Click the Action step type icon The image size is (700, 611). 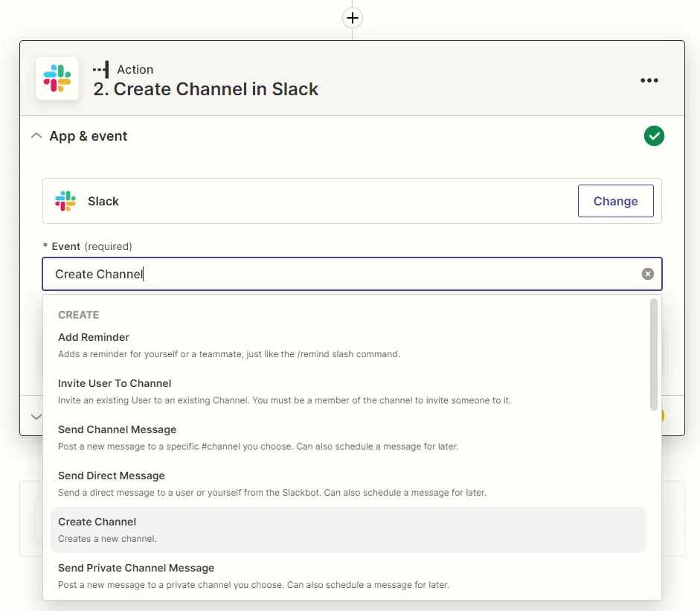[100, 69]
